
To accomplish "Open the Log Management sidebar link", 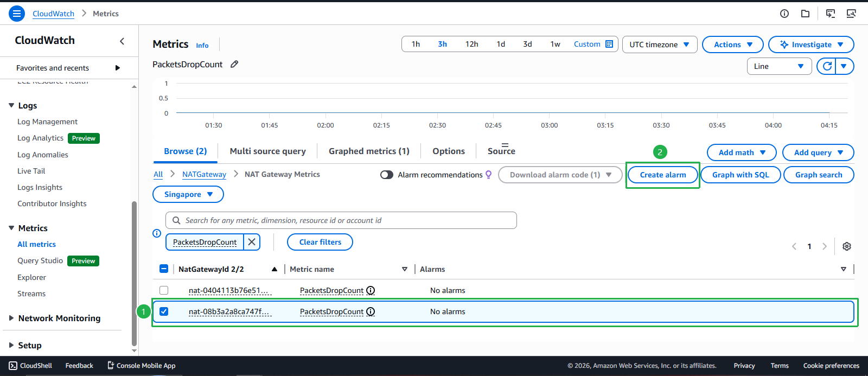I will [47, 122].
